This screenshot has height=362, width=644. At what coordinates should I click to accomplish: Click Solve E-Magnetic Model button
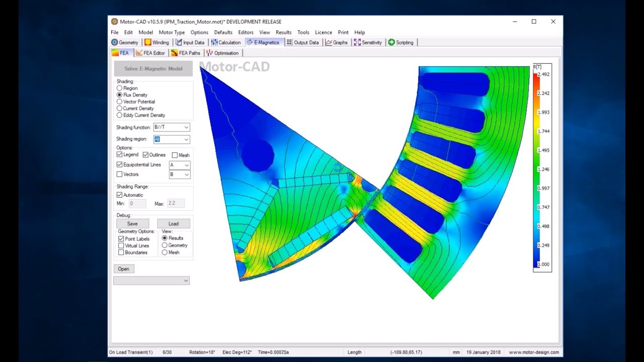pyautogui.click(x=153, y=69)
